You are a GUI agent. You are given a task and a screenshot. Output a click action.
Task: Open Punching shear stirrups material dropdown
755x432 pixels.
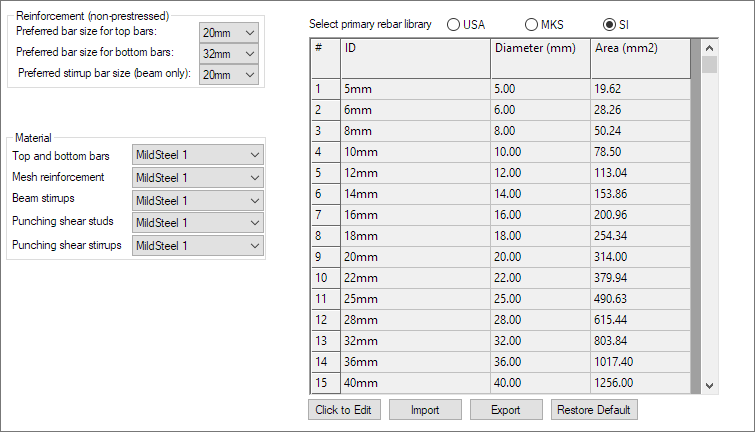[197, 245]
